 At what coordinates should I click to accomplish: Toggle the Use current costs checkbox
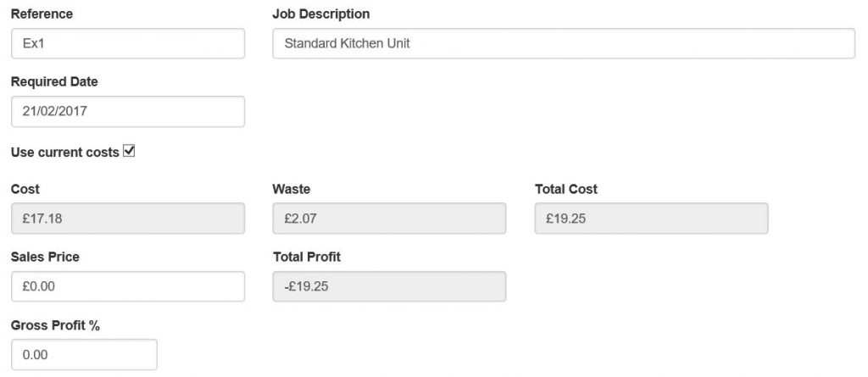(130, 152)
